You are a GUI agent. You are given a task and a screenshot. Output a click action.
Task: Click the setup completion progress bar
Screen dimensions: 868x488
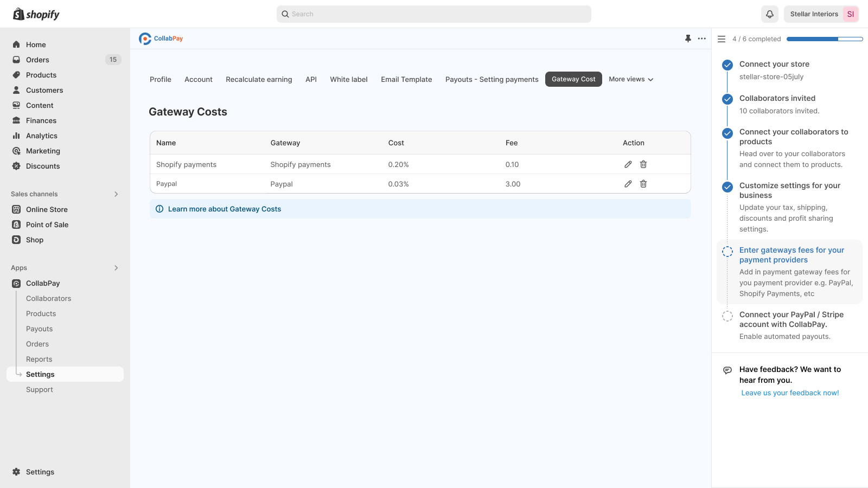pos(825,39)
